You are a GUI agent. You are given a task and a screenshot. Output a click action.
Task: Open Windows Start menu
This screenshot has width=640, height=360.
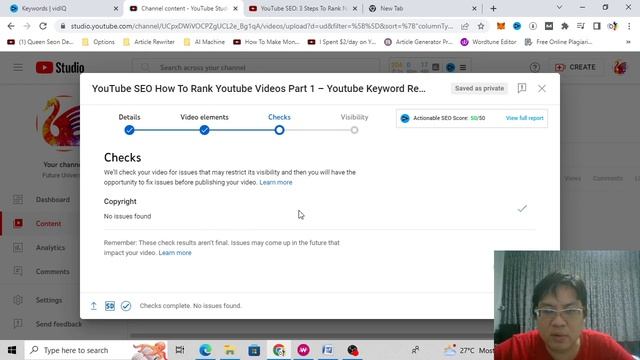pos(12,350)
